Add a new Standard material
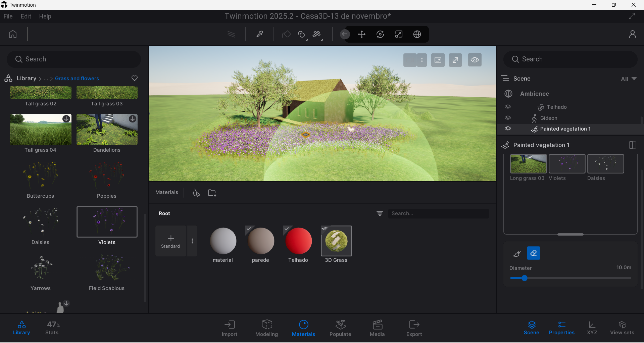Viewport: 644px width, 343px height. pos(170,241)
